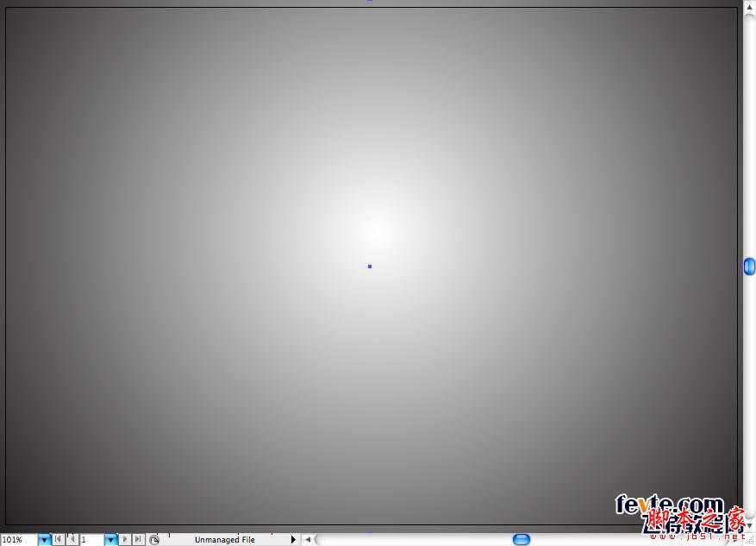Click the artboard number field showing 1
Image resolution: width=756 pixels, height=546 pixels.
[91, 540]
